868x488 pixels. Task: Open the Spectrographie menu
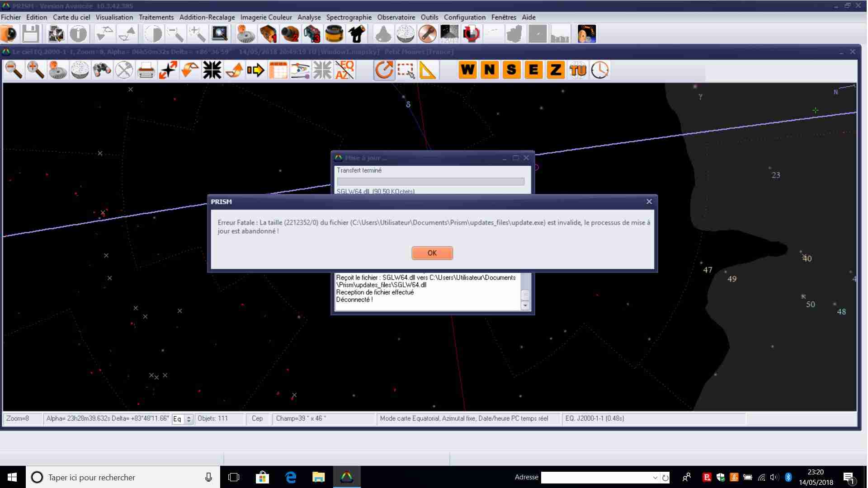[349, 17]
